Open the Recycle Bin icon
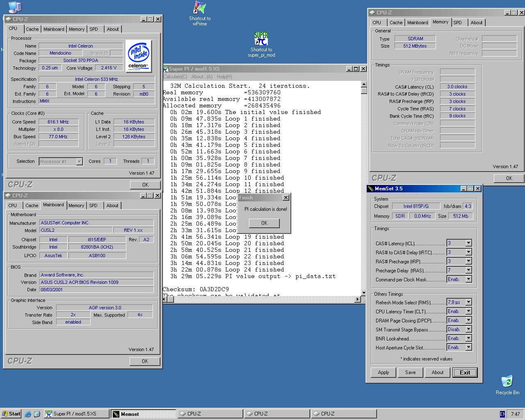The width and height of the screenshot is (525, 420). tap(507, 385)
